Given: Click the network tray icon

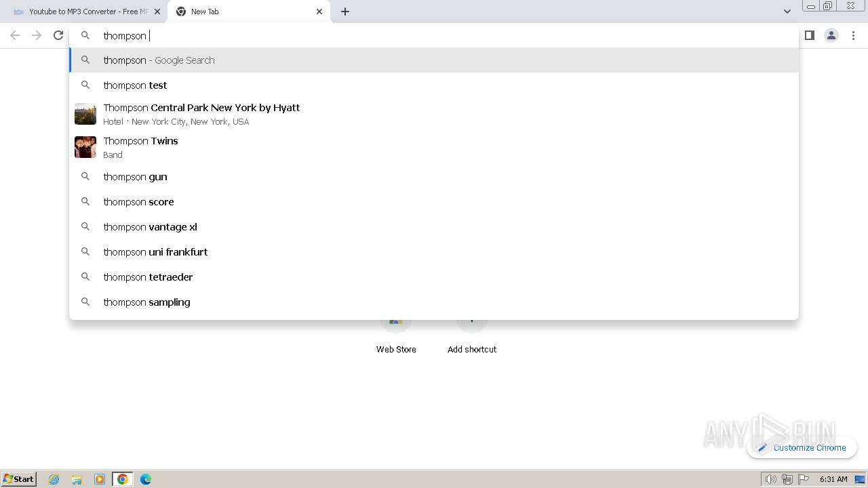Looking at the screenshot, I should pyautogui.click(x=787, y=479).
